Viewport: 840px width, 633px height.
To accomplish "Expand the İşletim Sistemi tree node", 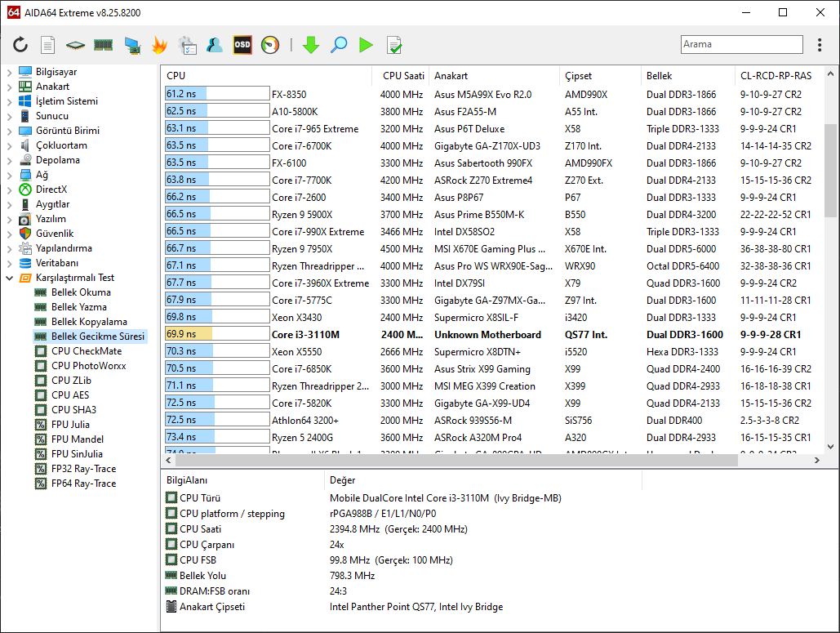I will (9, 101).
